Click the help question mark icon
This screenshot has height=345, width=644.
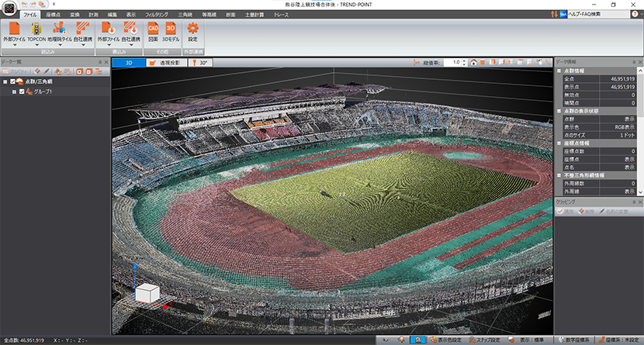tap(635, 15)
